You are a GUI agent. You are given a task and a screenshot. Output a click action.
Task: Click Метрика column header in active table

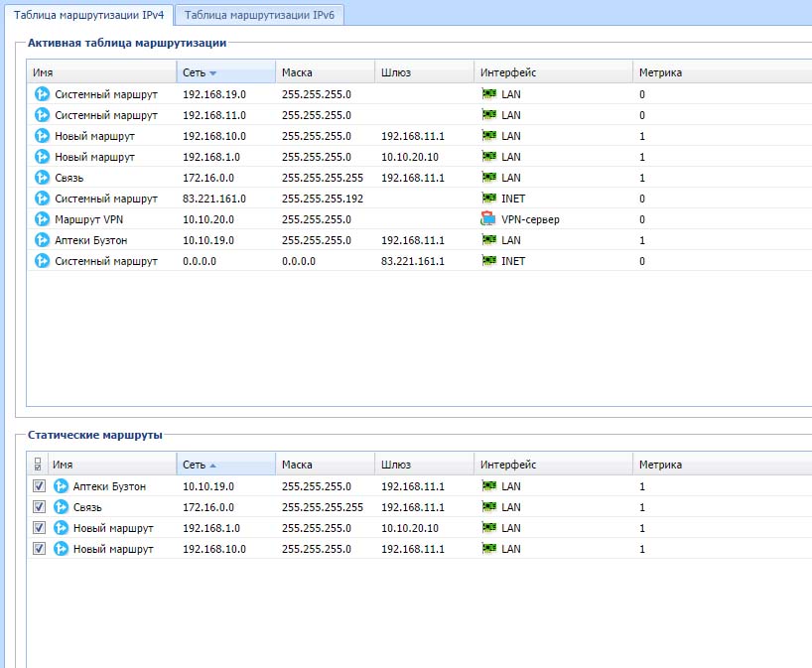(660, 72)
